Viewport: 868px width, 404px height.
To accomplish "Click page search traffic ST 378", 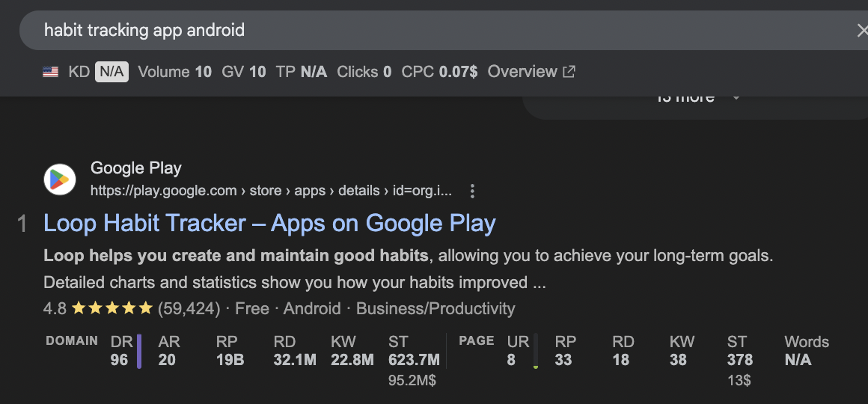I will 739,360.
